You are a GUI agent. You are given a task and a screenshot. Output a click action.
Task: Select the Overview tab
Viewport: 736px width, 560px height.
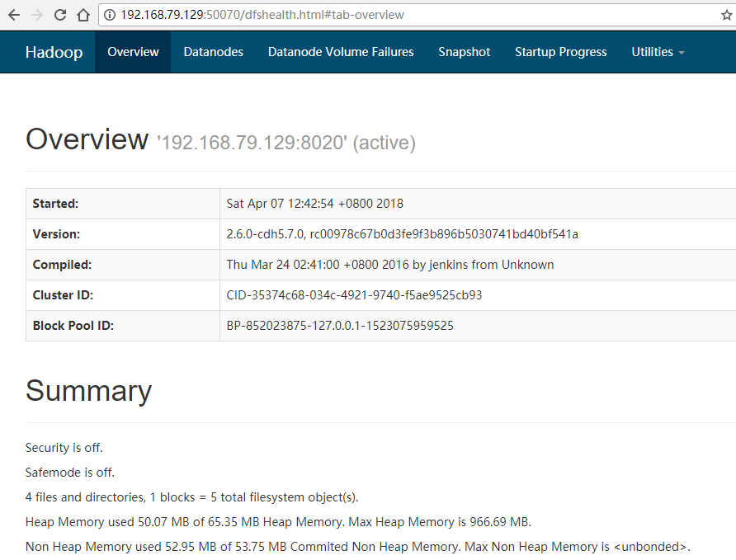coord(133,52)
